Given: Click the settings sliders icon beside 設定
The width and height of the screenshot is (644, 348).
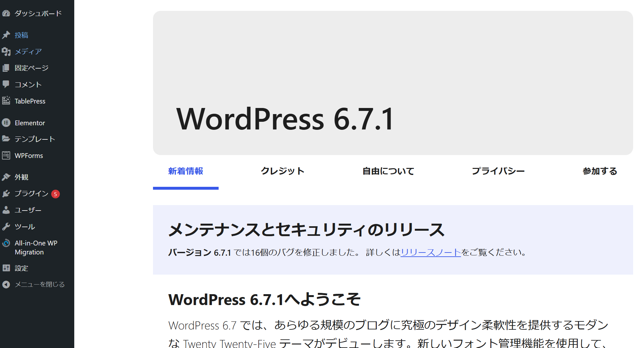Looking at the screenshot, I should [6, 268].
